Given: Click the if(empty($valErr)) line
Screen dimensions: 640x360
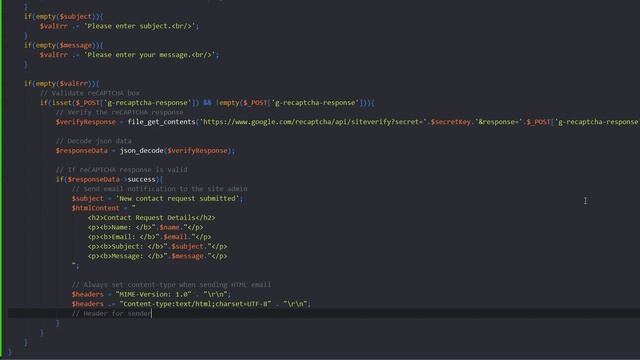Looking at the screenshot, I should (x=62, y=84).
